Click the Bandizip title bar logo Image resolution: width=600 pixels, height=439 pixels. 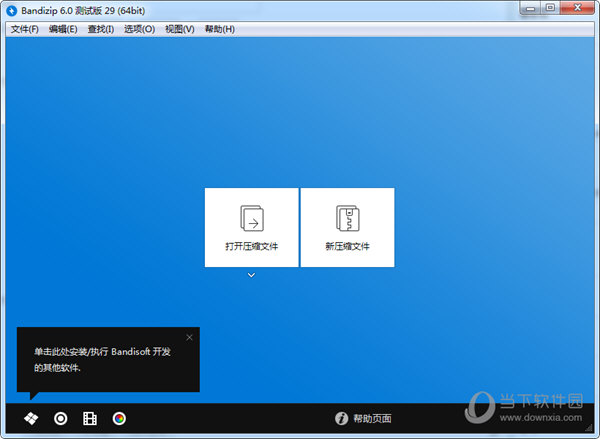(x=12, y=11)
